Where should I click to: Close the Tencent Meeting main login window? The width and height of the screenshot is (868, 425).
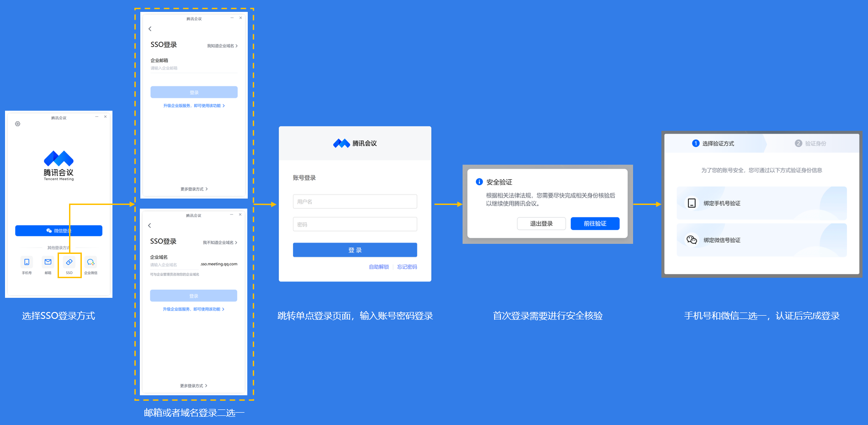tap(105, 117)
